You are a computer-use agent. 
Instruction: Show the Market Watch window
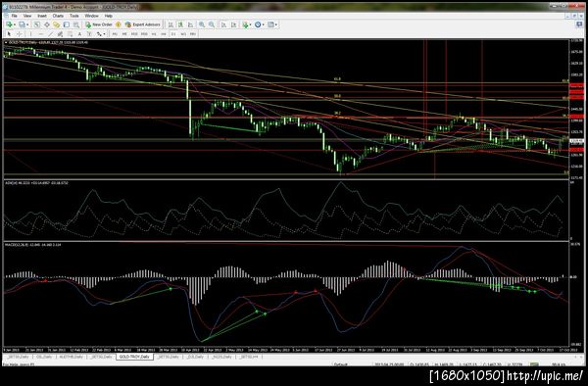(37, 24)
